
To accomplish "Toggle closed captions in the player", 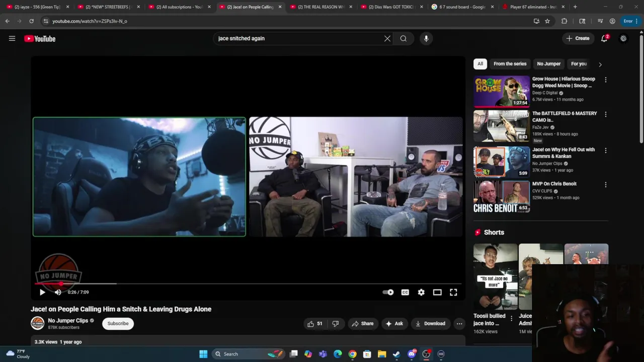I will (x=405, y=292).
